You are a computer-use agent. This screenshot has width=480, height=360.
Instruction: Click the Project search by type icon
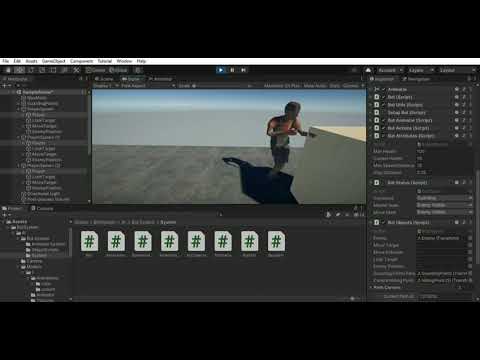point(328,215)
